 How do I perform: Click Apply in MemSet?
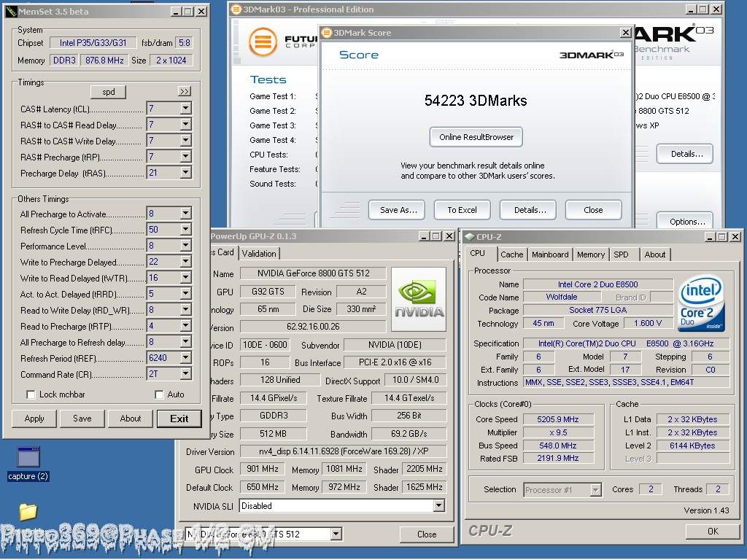[34, 419]
